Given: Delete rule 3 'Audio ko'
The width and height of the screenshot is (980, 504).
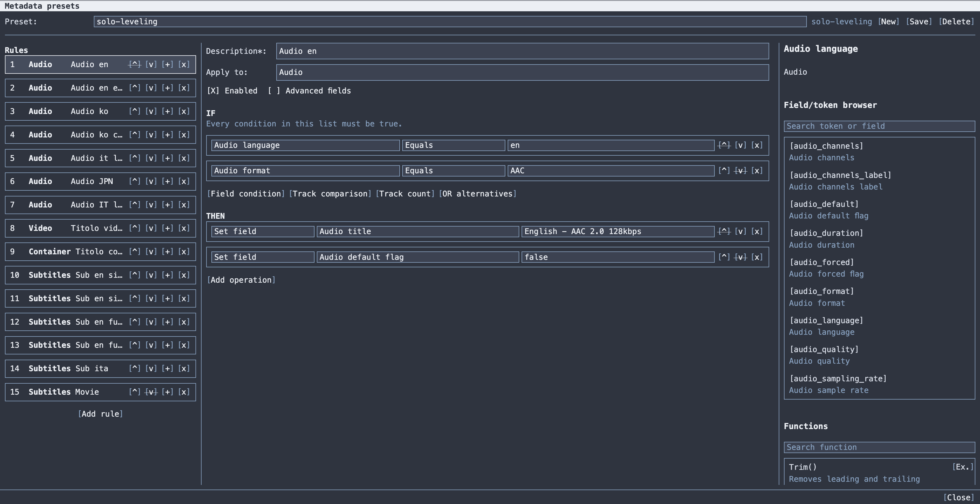Looking at the screenshot, I should point(184,111).
